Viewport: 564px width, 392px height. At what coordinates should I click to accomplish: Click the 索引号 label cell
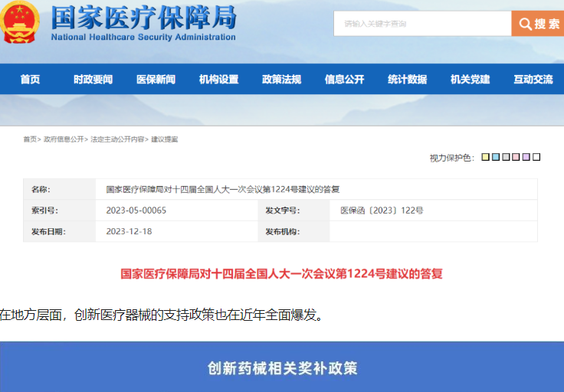pyautogui.click(x=59, y=211)
